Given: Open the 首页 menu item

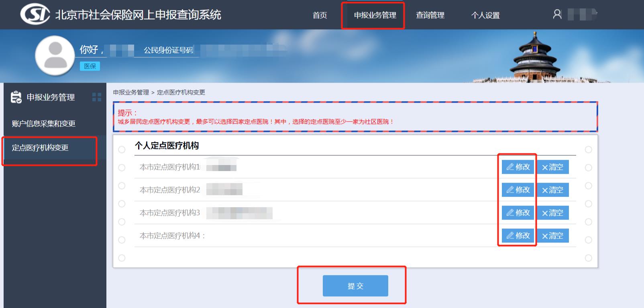Looking at the screenshot, I should pos(320,15).
